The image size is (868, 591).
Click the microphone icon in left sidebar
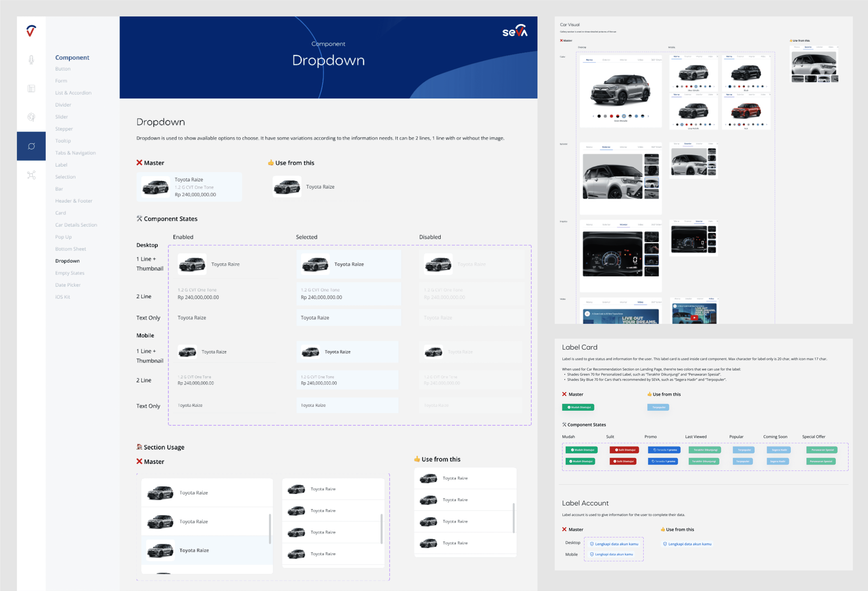point(31,59)
